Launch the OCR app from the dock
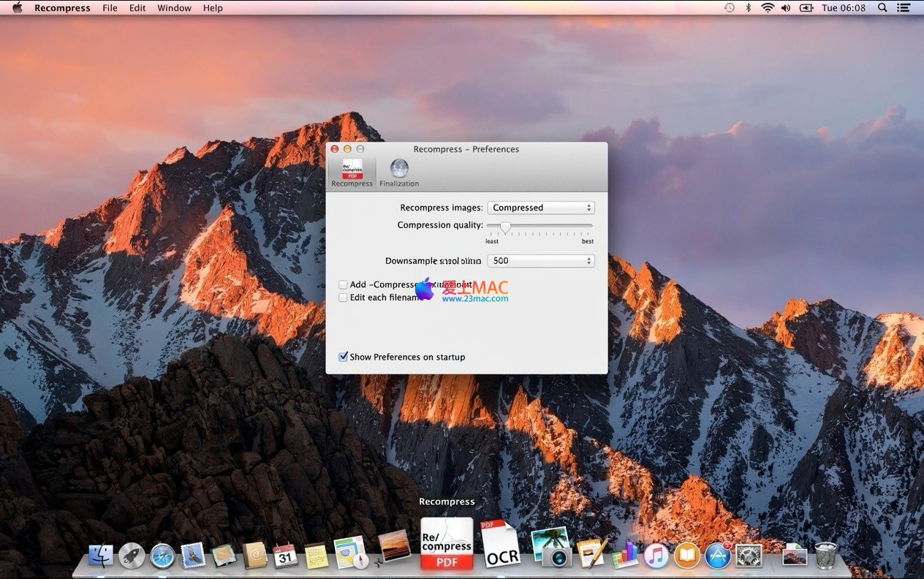 click(500, 545)
